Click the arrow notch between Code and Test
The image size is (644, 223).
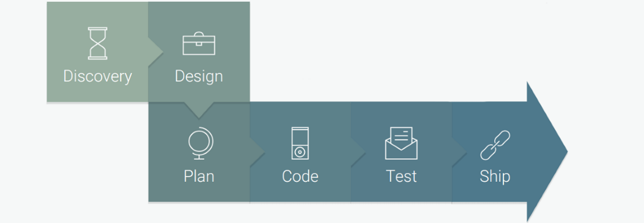click(358, 152)
